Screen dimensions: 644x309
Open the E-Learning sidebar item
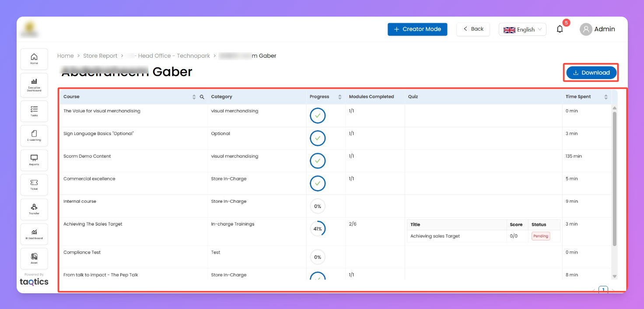coord(34,135)
